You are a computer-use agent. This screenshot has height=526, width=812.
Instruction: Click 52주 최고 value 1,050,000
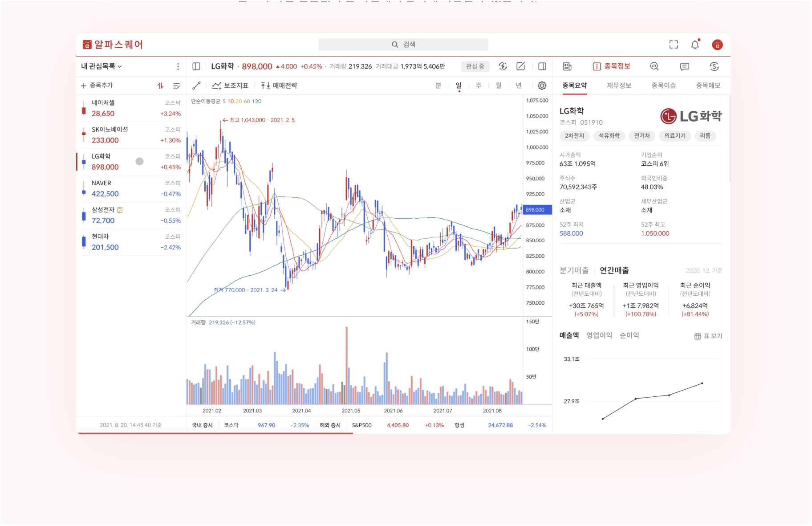click(x=655, y=233)
